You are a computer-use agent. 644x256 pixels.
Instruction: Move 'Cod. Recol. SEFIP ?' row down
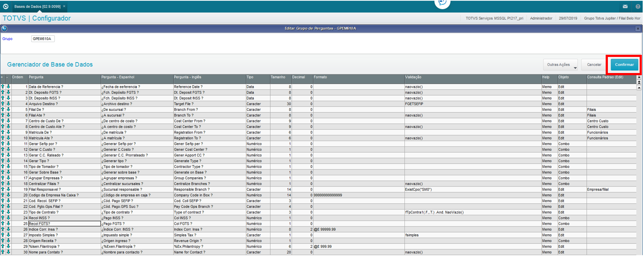click(x=8, y=201)
